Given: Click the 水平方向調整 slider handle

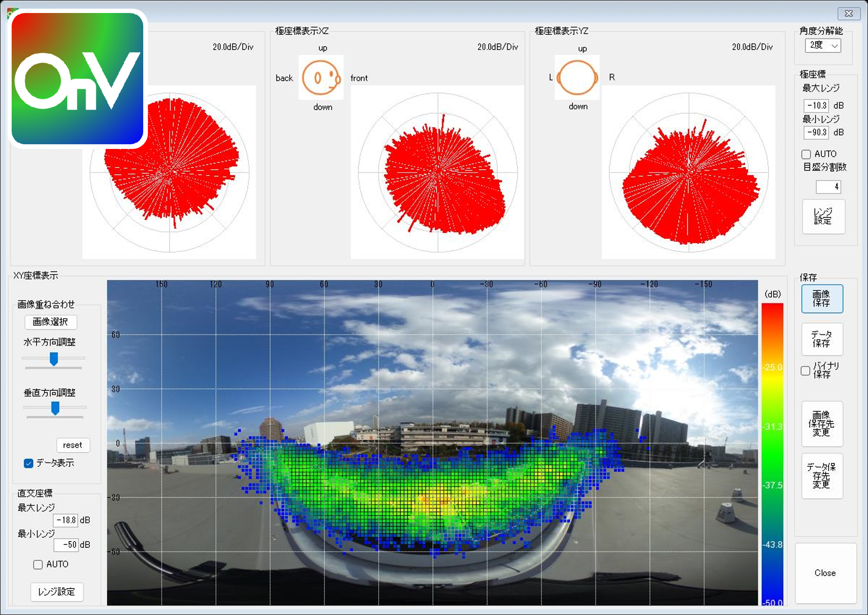Looking at the screenshot, I should 54,358.
